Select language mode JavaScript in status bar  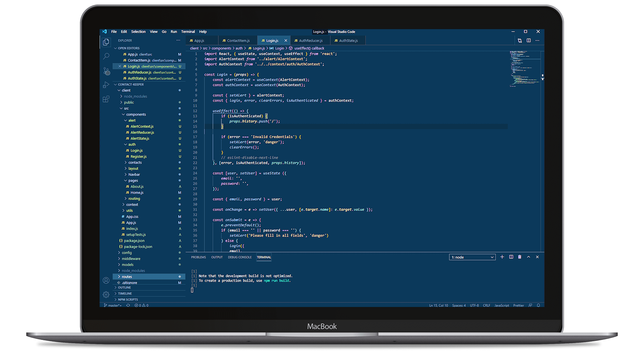pyautogui.click(x=502, y=305)
